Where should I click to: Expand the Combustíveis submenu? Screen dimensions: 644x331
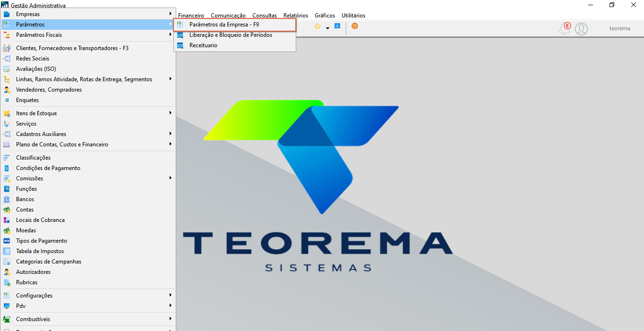[171, 319]
